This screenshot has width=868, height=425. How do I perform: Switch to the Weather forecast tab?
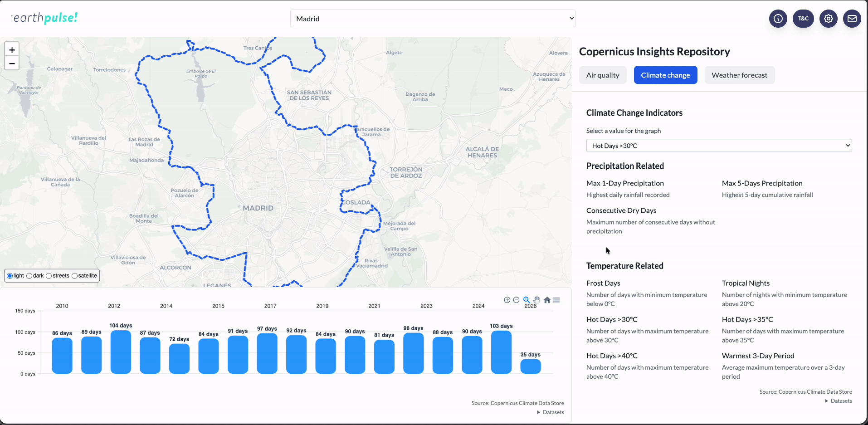click(740, 75)
